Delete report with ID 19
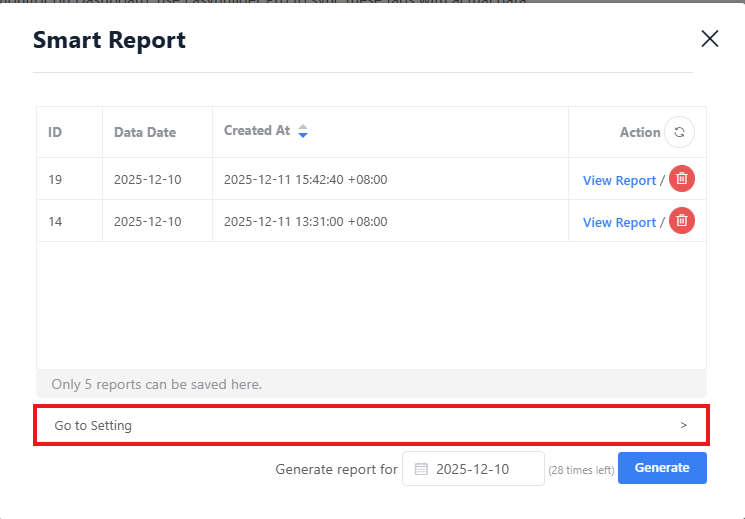The image size is (745, 519). (x=682, y=180)
